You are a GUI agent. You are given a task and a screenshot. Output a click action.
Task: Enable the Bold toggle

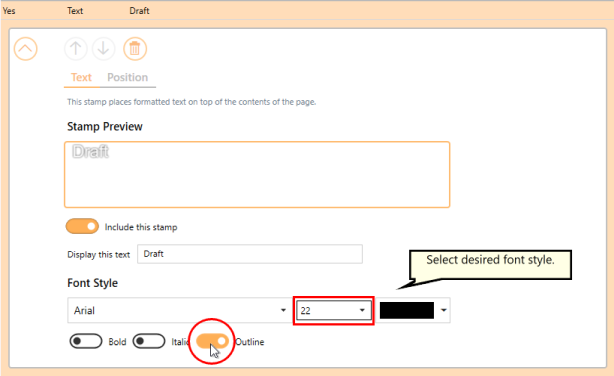point(86,341)
